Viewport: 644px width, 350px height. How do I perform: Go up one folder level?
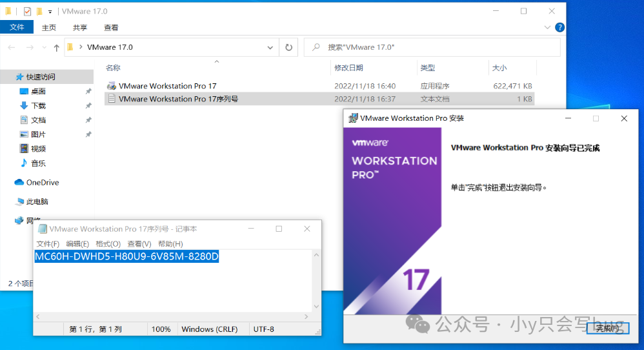pos(56,48)
